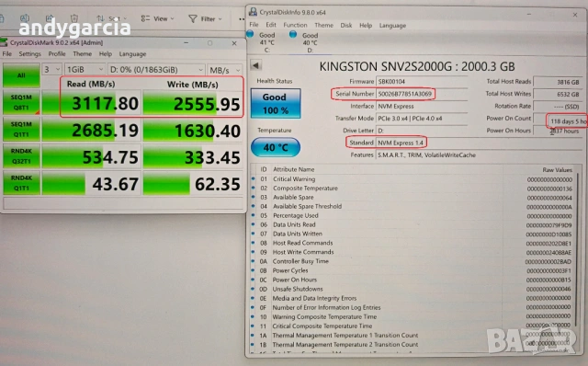Select the Unsafe Shutdowns attribute row
Image resolution: width=588 pixels, height=366 pixels.
[413, 289]
